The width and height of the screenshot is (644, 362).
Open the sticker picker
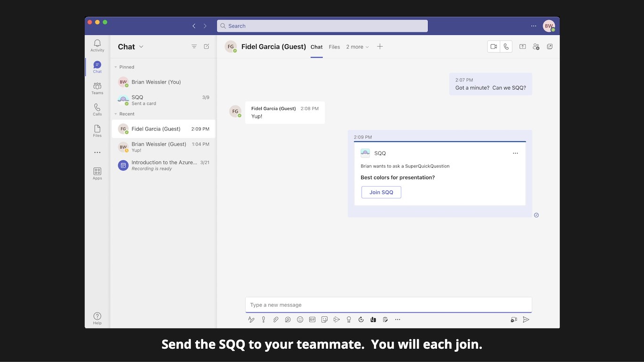click(324, 320)
